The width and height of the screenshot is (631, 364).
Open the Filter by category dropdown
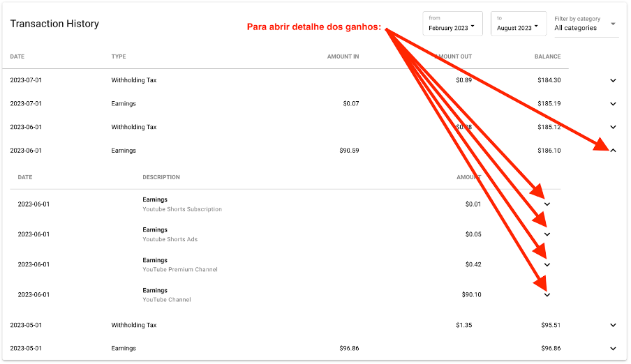[585, 24]
